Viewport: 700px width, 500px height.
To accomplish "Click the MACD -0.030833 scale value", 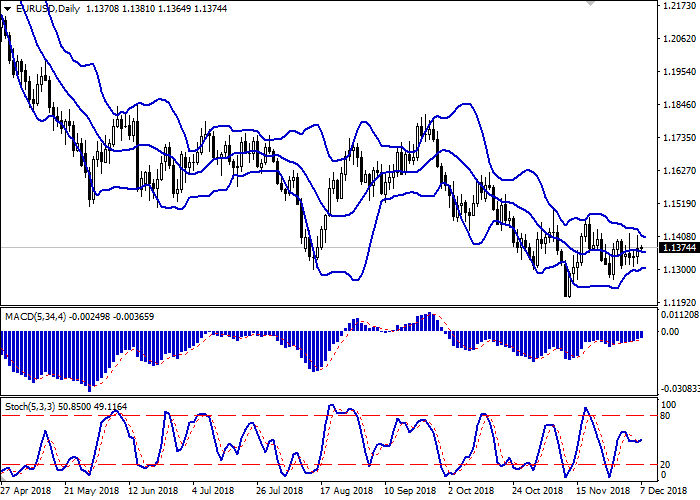I will [x=680, y=389].
